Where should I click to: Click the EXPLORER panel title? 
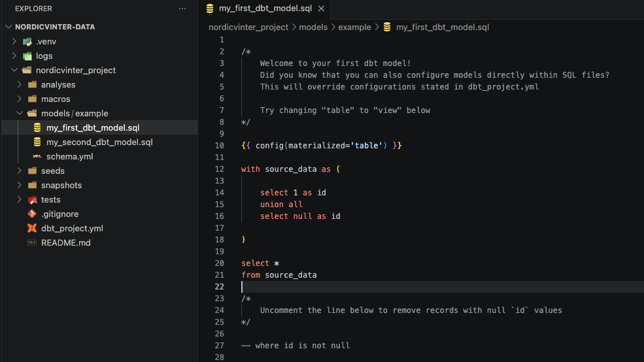[x=33, y=8]
